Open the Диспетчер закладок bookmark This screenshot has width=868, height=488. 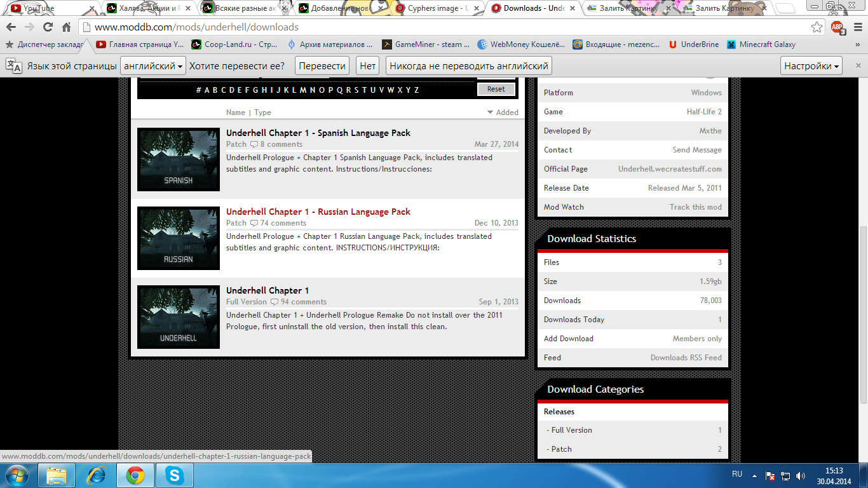click(x=44, y=44)
